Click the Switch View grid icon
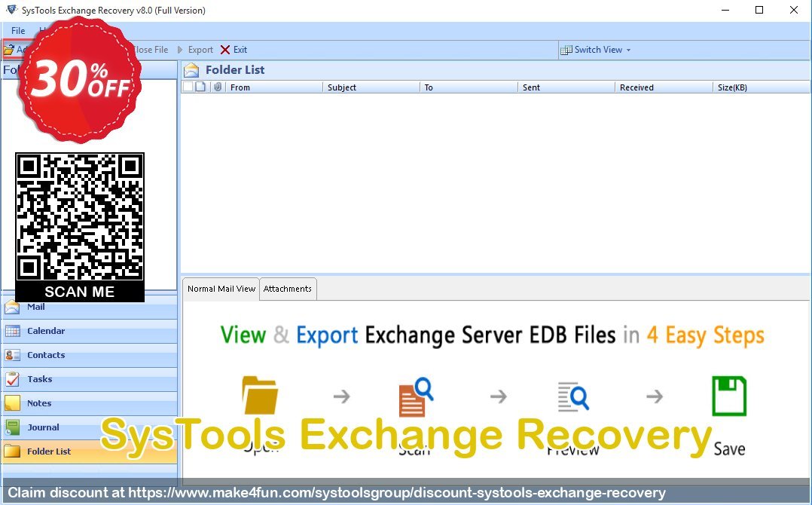812x505 pixels. click(x=566, y=50)
